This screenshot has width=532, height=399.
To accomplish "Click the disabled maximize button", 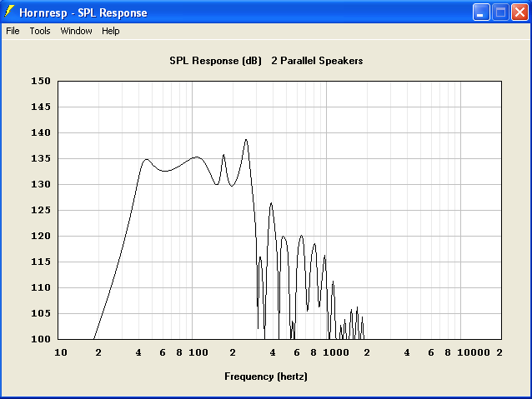I will (500, 12).
